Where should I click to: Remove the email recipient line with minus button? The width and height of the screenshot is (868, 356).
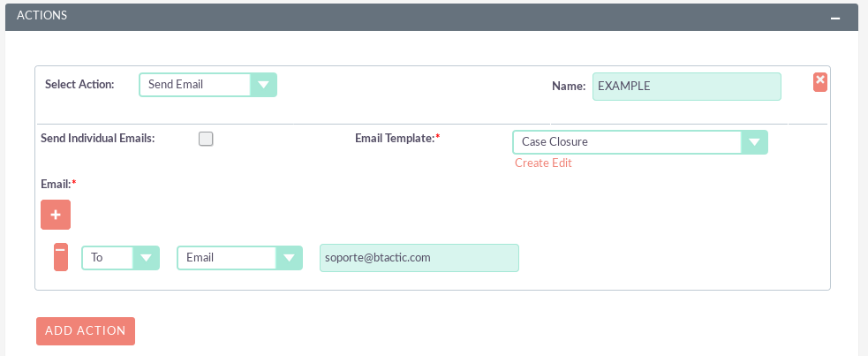pyautogui.click(x=60, y=256)
